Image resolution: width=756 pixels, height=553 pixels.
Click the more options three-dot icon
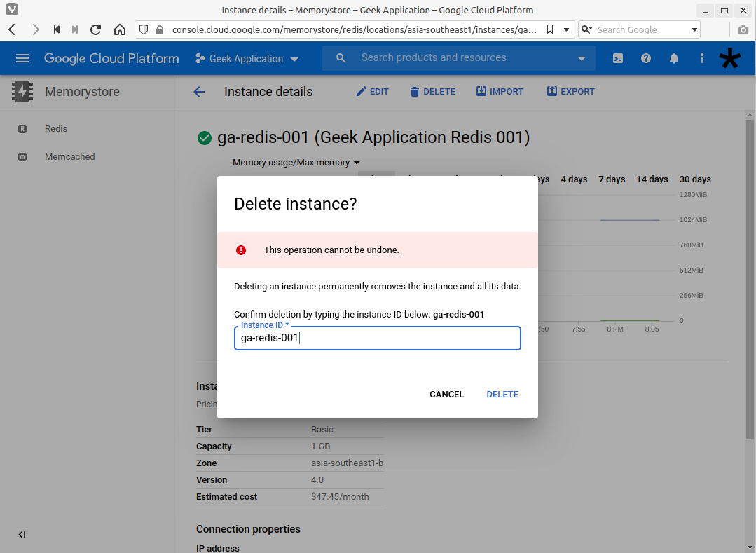coord(701,58)
